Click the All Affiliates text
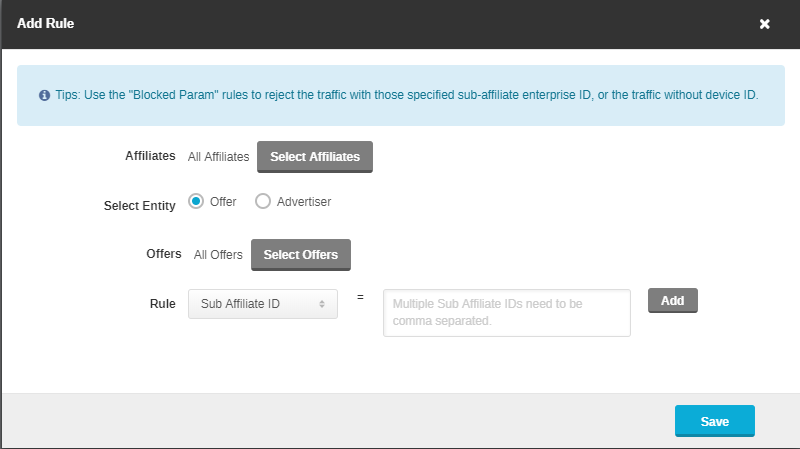The width and height of the screenshot is (800, 449). point(218,157)
